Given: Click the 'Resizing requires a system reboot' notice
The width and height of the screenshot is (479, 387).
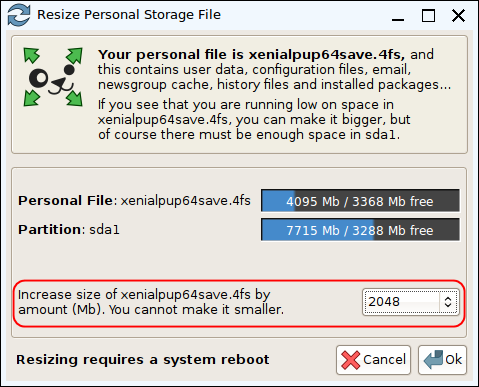Looking at the screenshot, I should pos(143,360).
